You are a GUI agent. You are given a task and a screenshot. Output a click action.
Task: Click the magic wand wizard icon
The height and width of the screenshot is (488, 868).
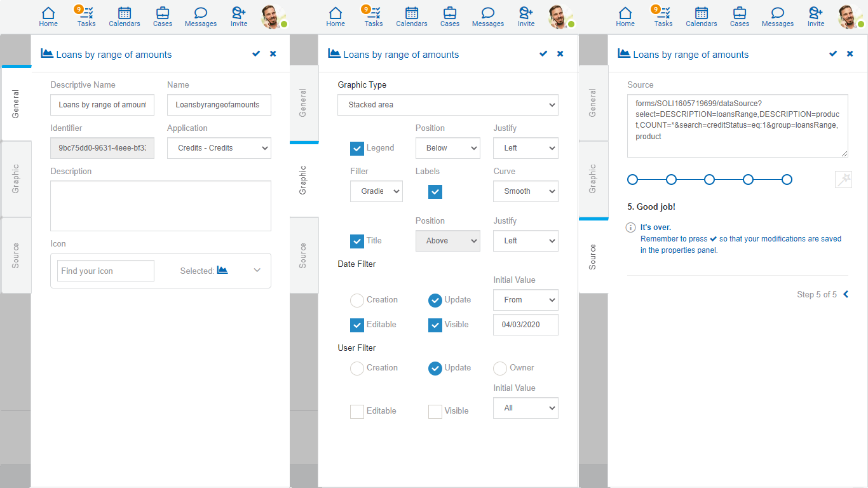pyautogui.click(x=843, y=180)
